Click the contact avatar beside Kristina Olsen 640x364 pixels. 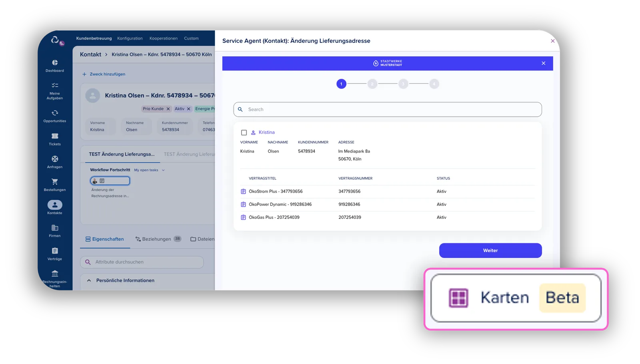(x=93, y=95)
